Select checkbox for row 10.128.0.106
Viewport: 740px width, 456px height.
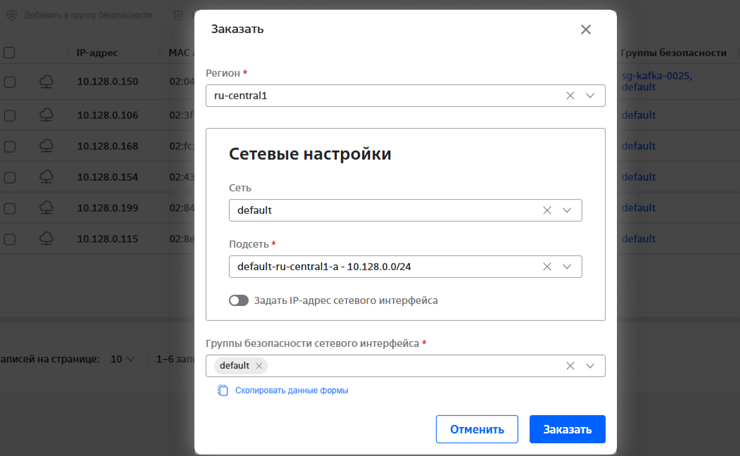click(x=10, y=116)
